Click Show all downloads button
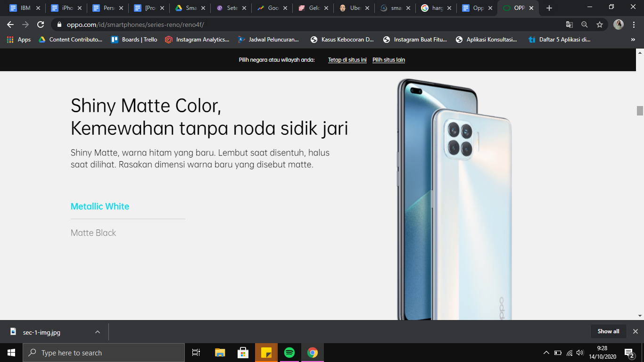Screen dimensions: 644x362 tap(608, 331)
